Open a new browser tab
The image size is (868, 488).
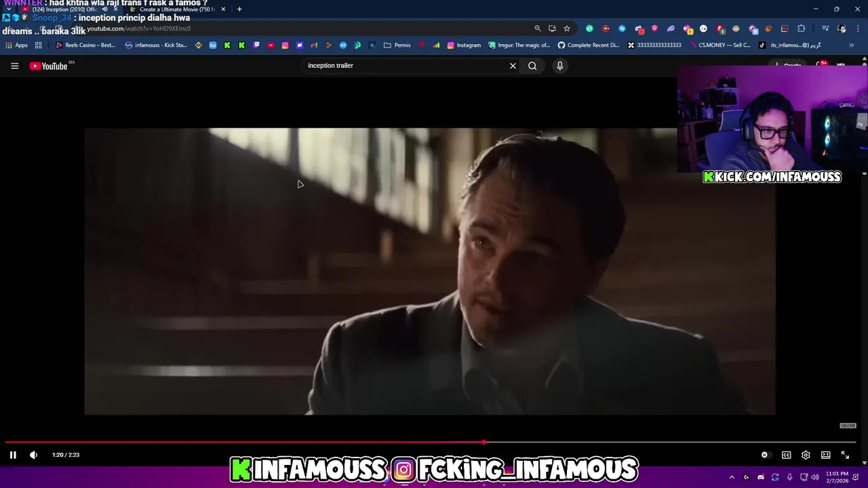coord(239,9)
